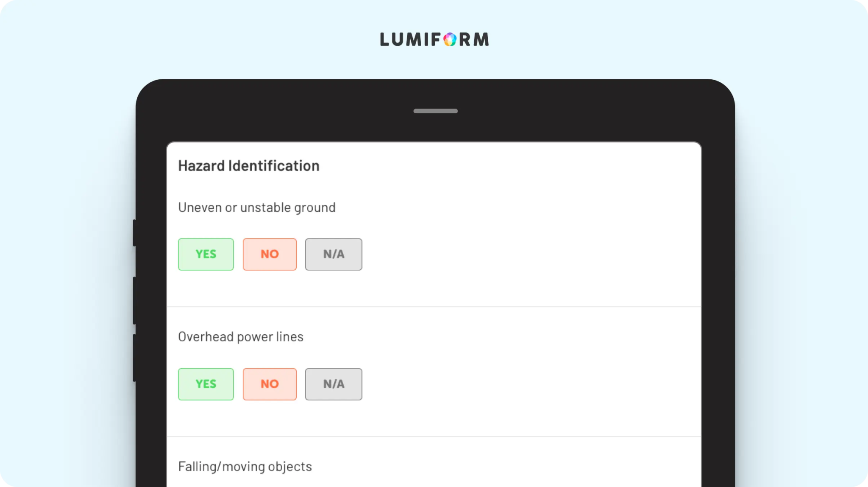Select YES for Overhead power lines

pyautogui.click(x=206, y=384)
